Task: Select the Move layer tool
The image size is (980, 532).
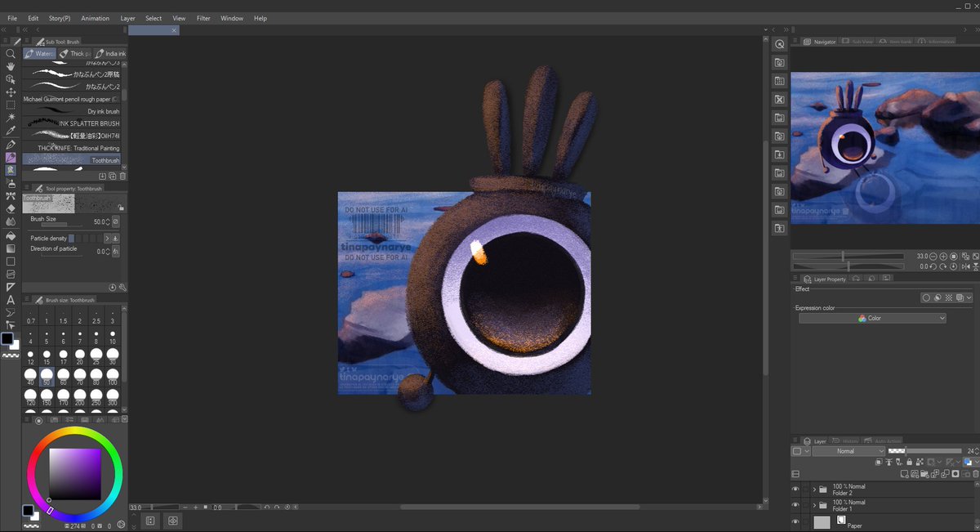Action: click(11, 92)
